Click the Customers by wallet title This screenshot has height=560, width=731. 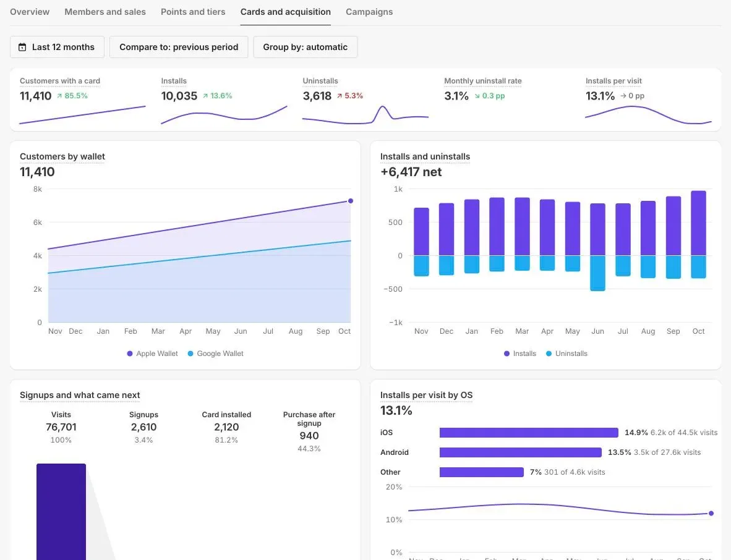(x=62, y=156)
